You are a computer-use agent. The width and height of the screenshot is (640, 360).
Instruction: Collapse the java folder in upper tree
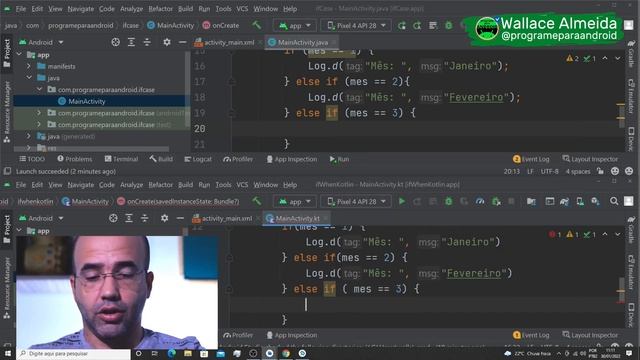coord(29,78)
